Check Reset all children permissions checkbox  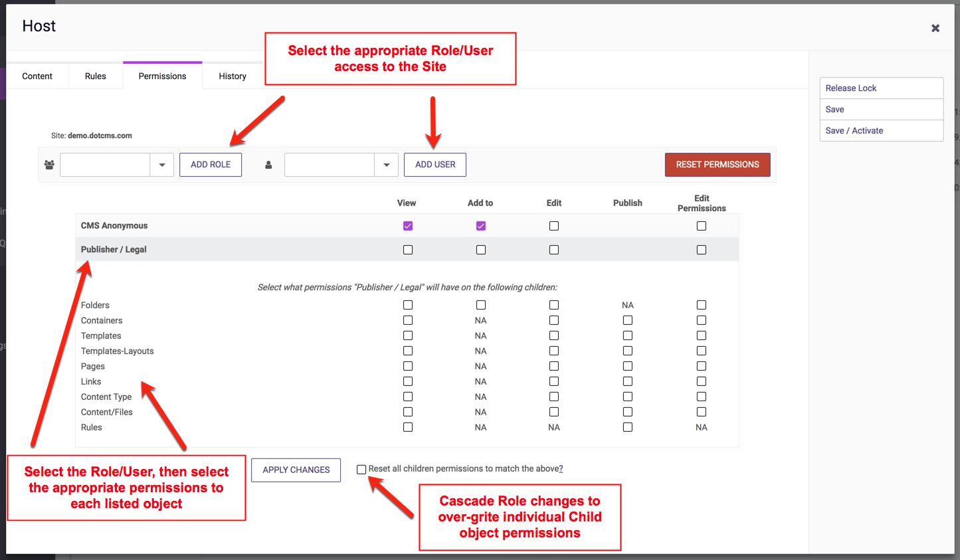pyautogui.click(x=361, y=470)
